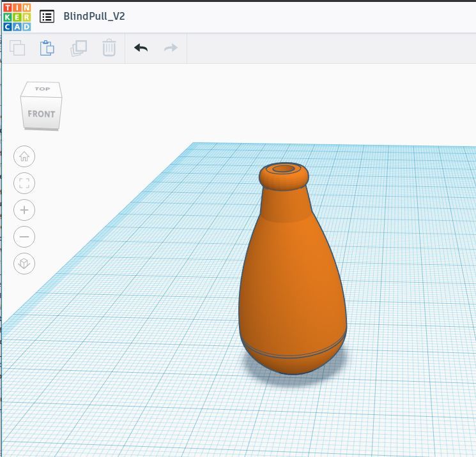
Task: Select the TOP face of the view cube
Action: 42,89
